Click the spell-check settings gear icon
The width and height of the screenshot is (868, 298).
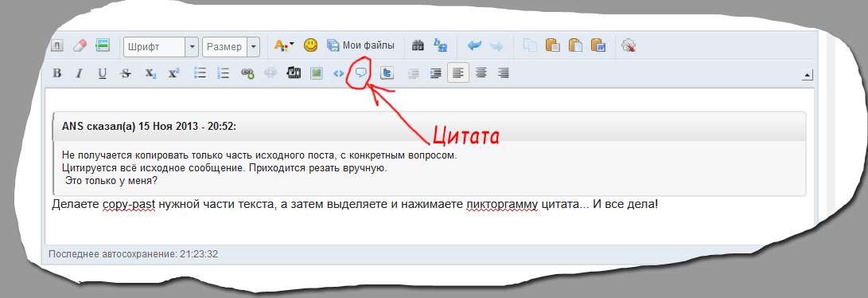coord(629,46)
